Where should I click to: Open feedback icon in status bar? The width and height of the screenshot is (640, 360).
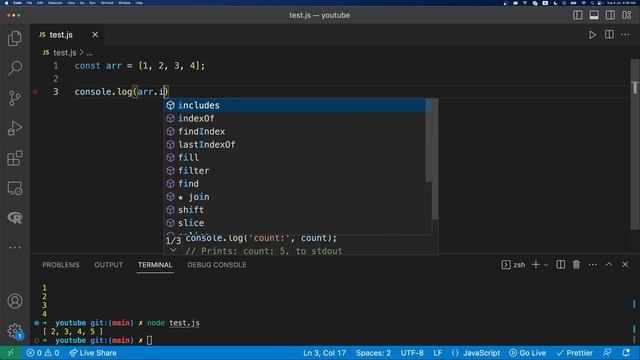(x=607, y=353)
